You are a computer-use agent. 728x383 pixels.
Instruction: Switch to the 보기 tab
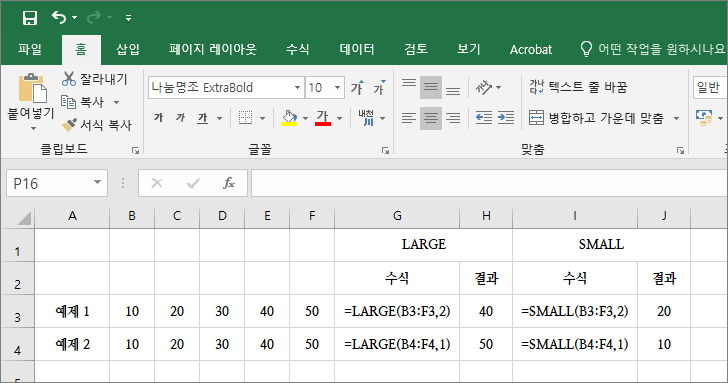tap(468, 49)
